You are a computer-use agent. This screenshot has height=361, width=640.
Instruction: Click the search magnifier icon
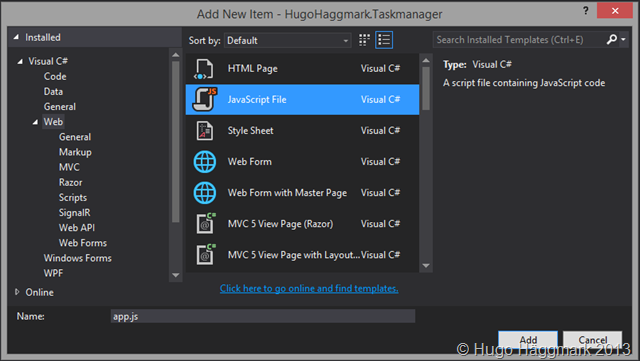coord(611,40)
